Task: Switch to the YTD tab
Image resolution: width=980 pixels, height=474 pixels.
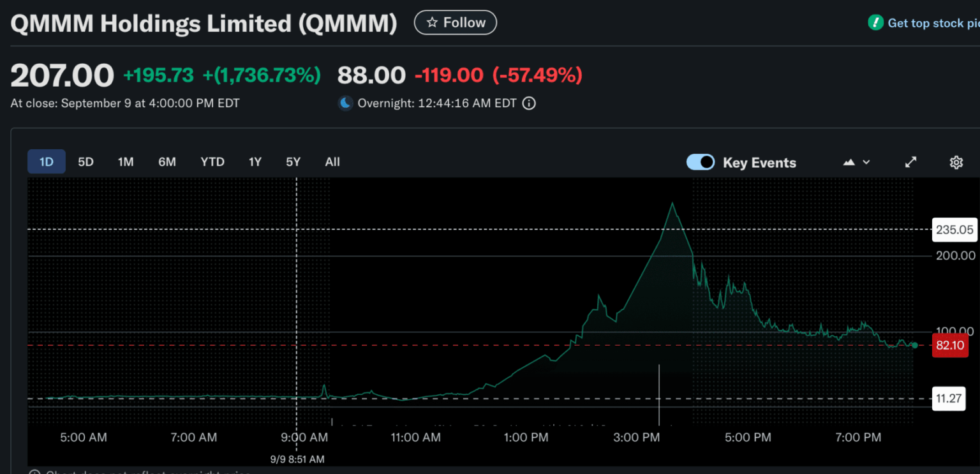Action: (212, 161)
